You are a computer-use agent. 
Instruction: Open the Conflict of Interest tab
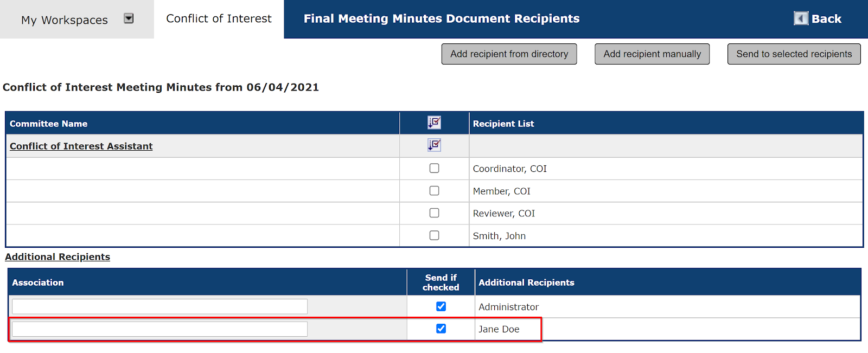219,19
